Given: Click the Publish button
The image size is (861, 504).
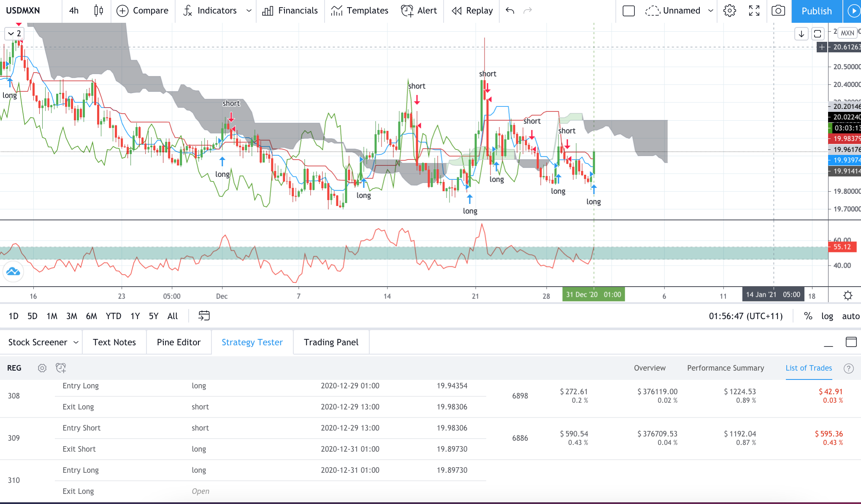Looking at the screenshot, I should click(816, 11).
